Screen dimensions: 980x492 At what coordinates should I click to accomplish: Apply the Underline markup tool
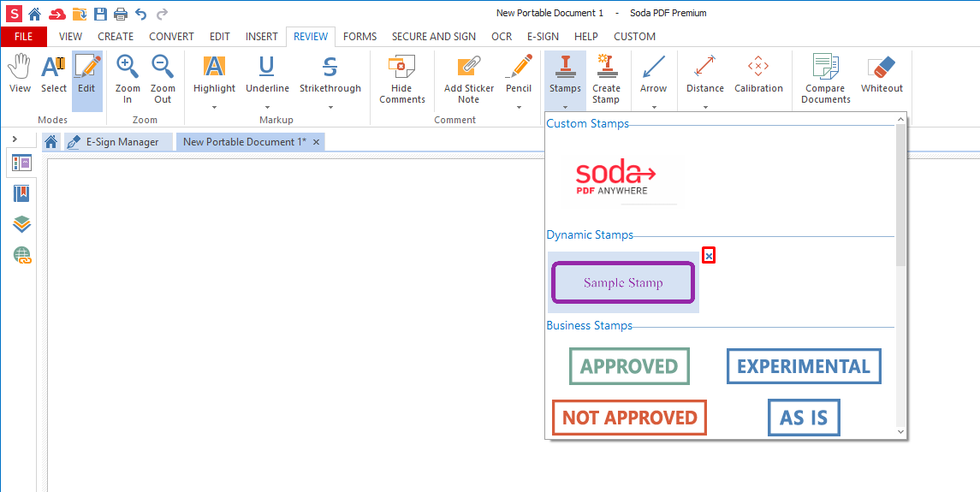pyautogui.click(x=267, y=74)
